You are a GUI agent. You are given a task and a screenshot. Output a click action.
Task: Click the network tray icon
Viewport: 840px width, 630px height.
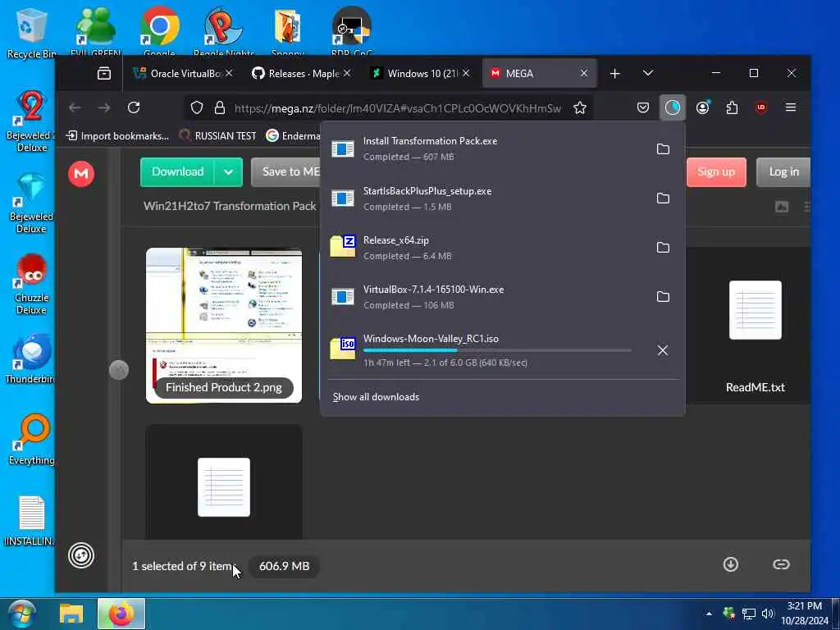pos(748,614)
